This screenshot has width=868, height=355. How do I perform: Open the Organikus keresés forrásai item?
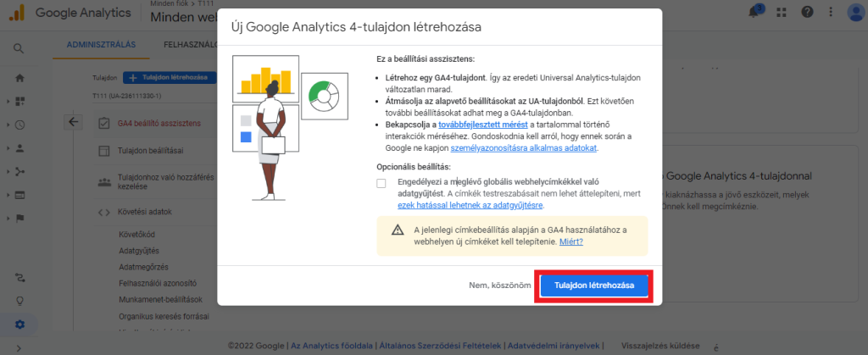point(164,317)
